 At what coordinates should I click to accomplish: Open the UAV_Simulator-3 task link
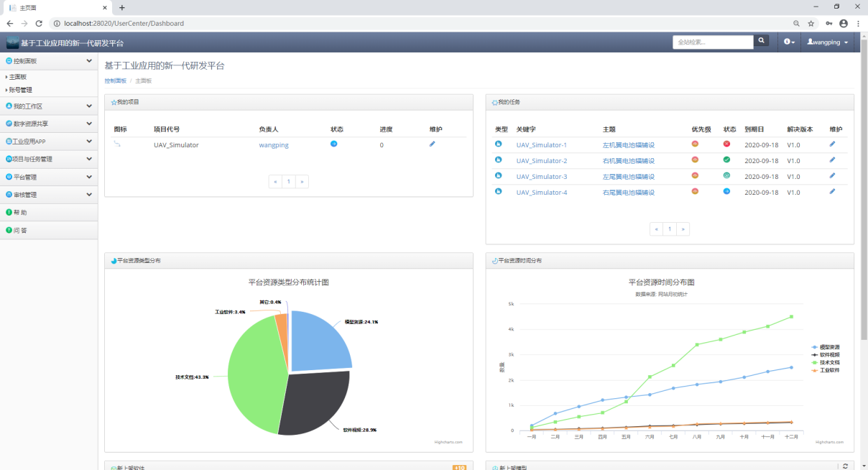541,177
